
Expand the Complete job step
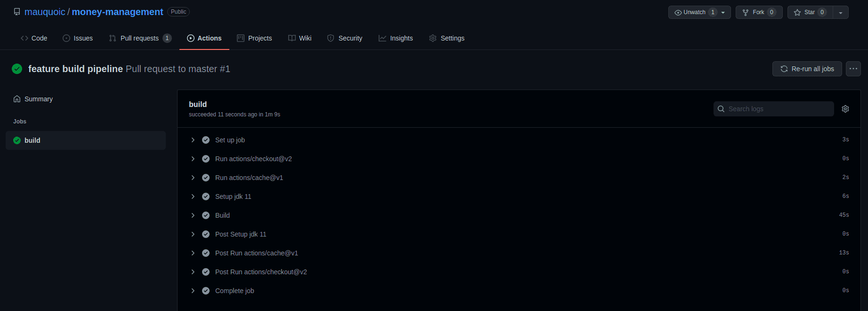193,291
